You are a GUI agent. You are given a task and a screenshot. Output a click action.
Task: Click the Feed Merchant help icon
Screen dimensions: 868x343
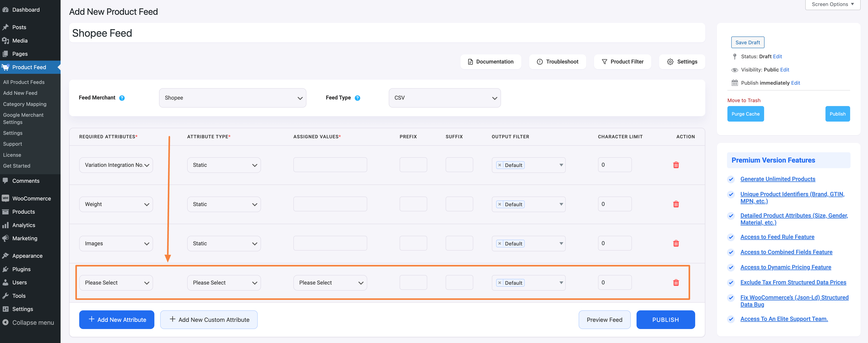pos(122,98)
